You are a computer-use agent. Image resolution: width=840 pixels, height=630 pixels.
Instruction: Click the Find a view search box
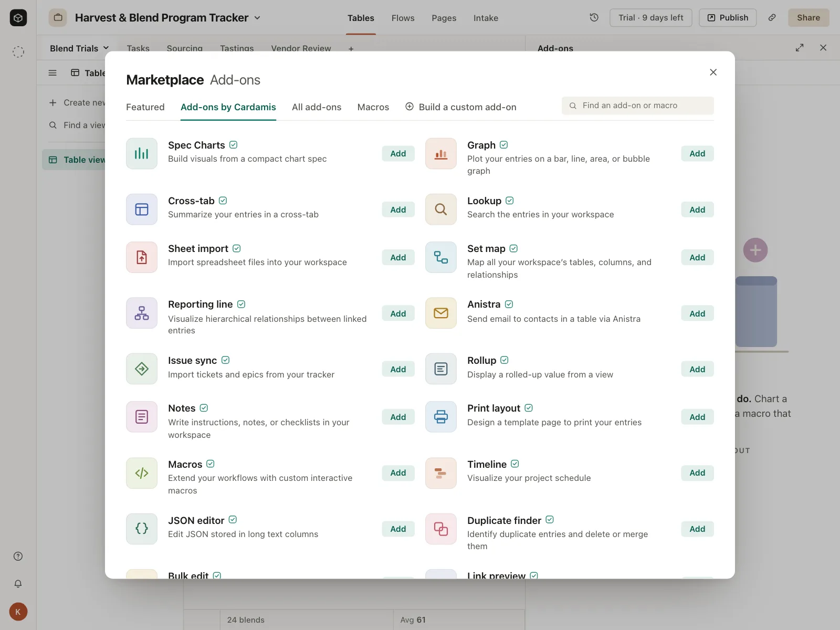pos(77,125)
